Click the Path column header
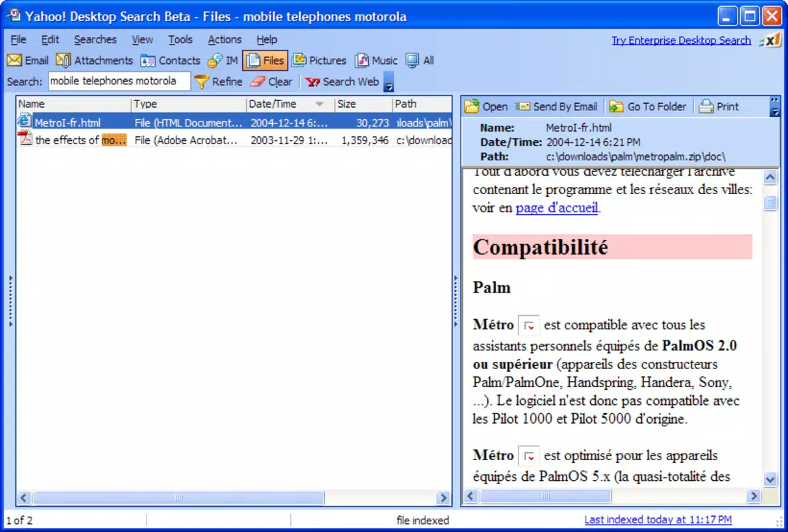 click(422, 104)
